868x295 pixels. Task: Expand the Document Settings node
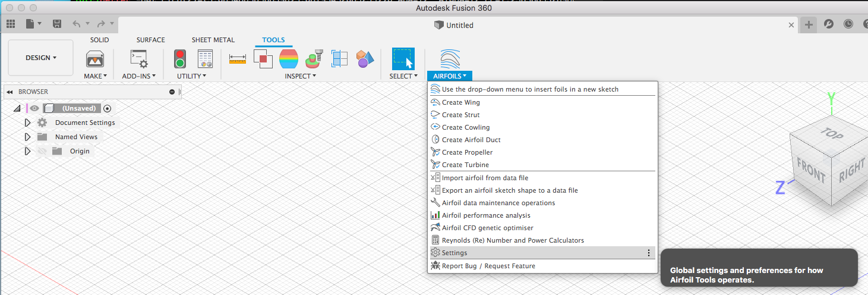(27, 123)
